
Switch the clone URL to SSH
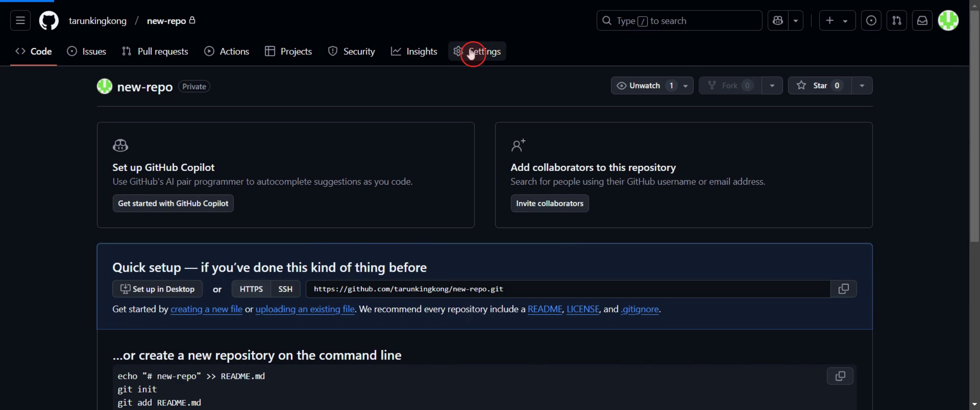(x=285, y=289)
